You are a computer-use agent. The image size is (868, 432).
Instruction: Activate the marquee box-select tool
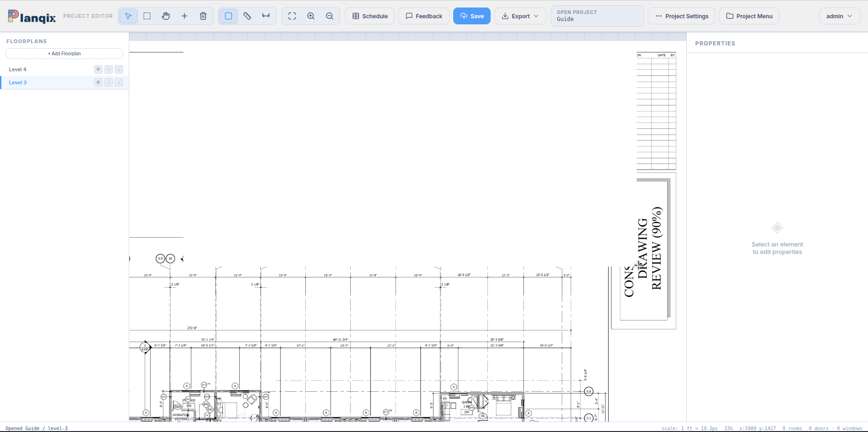pyautogui.click(x=147, y=16)
